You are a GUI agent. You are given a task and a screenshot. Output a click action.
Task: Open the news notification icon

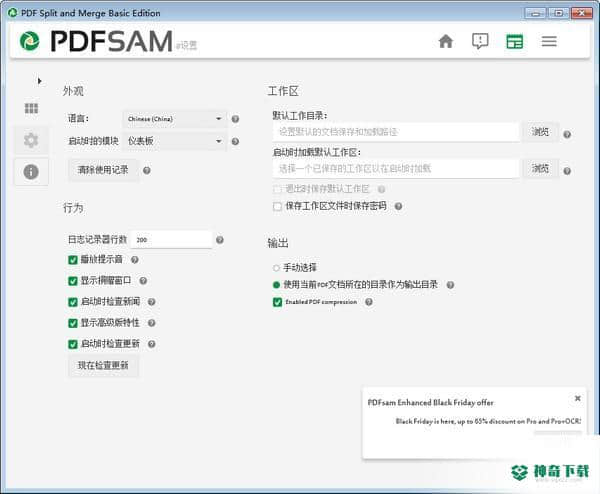point(480,41)
